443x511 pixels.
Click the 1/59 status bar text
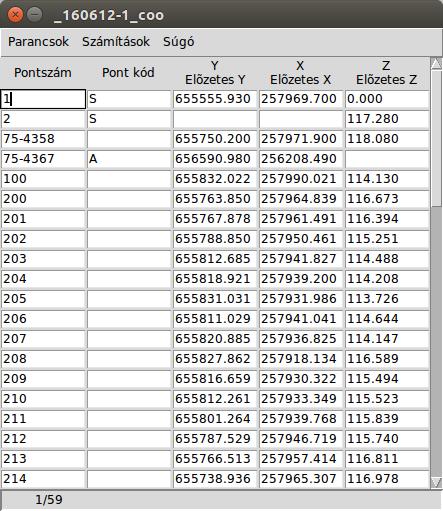pyautogui.click(x=49, y=499)
